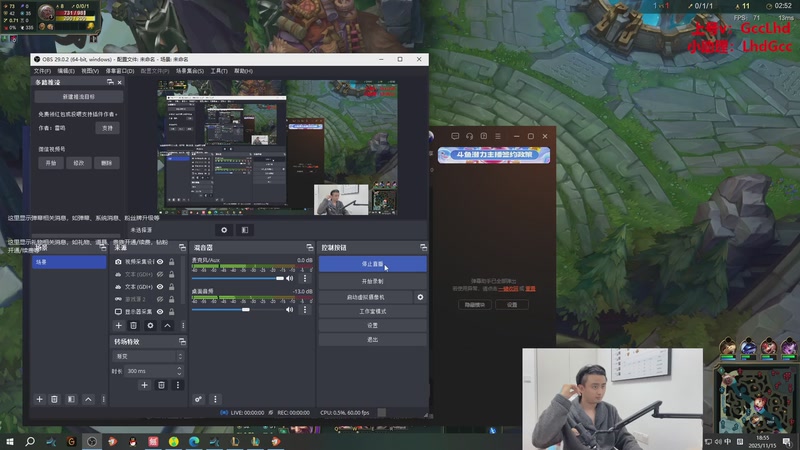
Task: Open the Sources toolbar three-dot menu
Action: tap(183, 326)
